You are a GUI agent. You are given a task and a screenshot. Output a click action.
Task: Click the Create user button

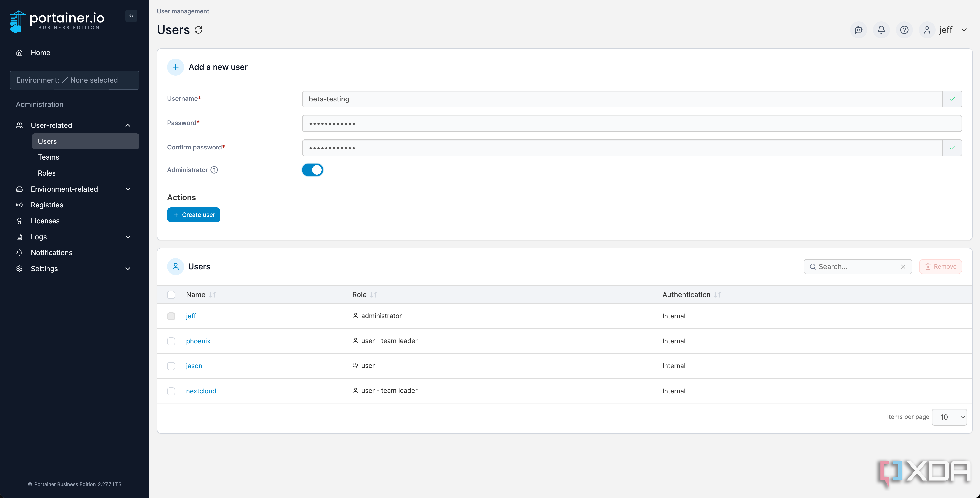click(x=194, y=215)
